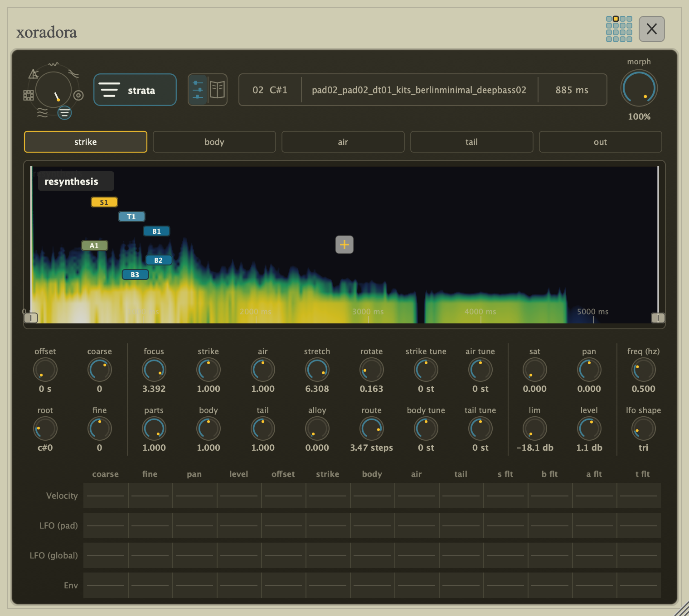Click the morph knob

coord(639,88)
